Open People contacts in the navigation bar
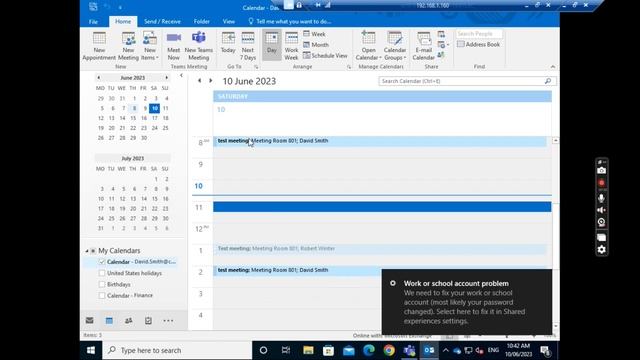640x360 pixels. tap(129, 320)
